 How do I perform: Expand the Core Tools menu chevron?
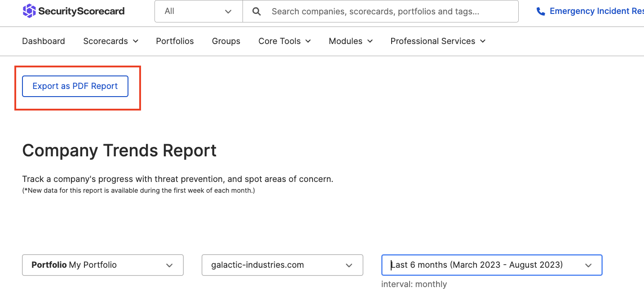pyautogui.click(x=308, y=41)
